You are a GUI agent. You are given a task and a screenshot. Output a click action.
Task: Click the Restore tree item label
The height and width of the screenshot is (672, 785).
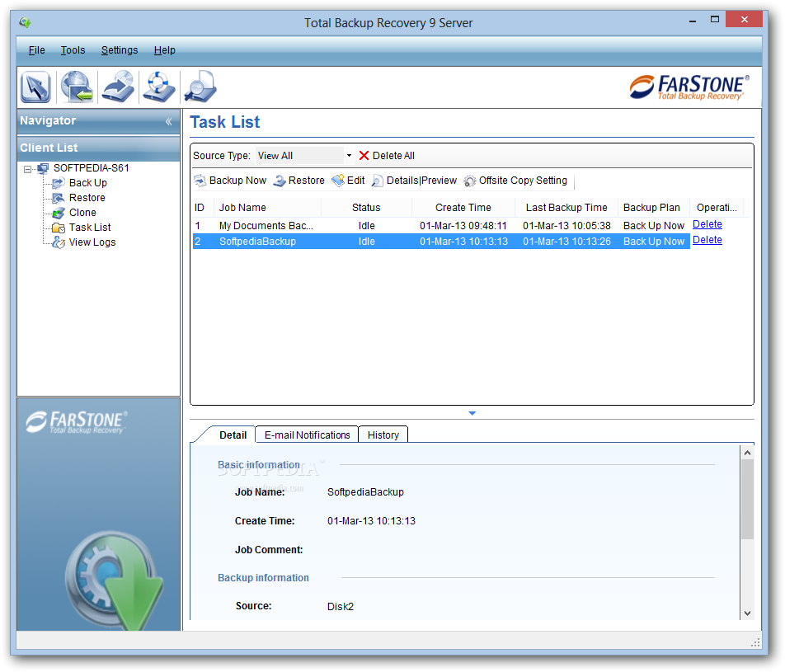87,198
